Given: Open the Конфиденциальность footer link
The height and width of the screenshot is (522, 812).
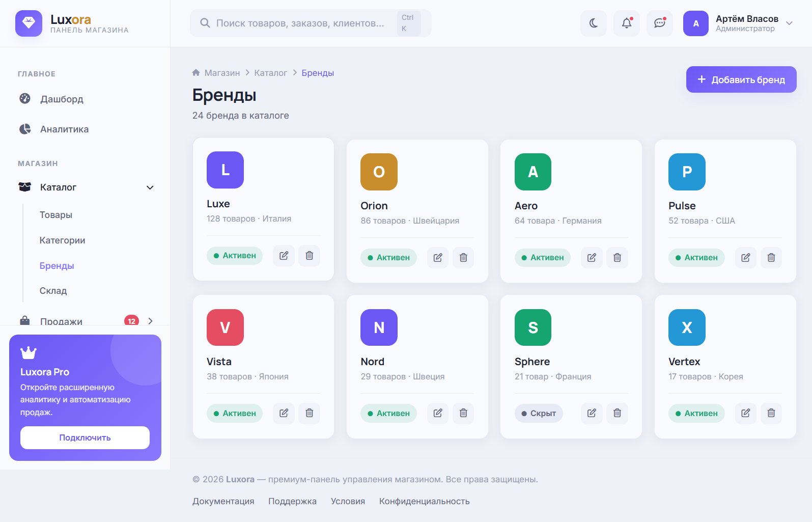Looking at the screenshot, I should point(425,501).
